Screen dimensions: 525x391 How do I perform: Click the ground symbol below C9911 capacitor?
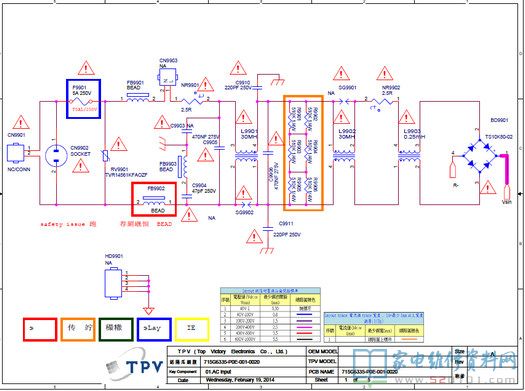(x=267, y=250)
